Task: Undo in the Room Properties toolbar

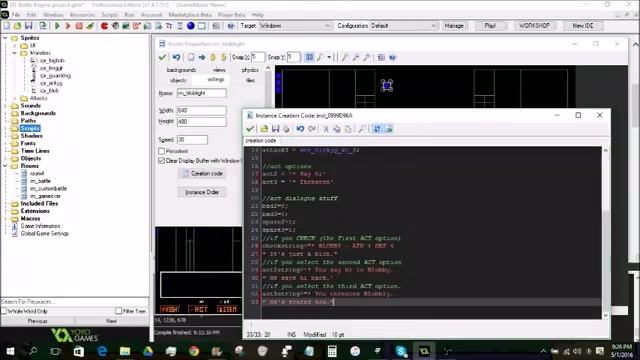Action: 176,57
